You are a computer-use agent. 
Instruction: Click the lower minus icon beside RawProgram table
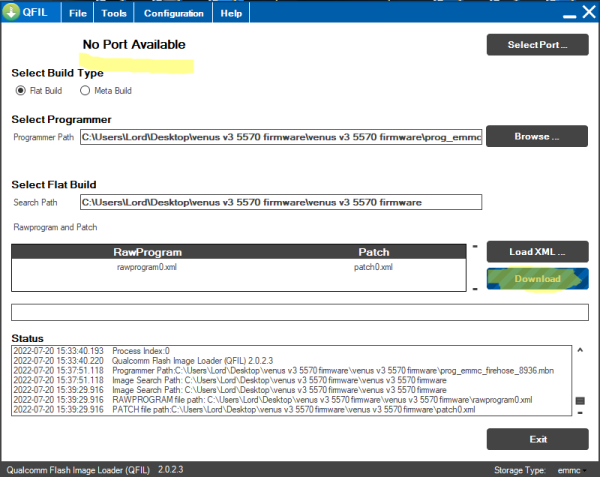[475, 289]
